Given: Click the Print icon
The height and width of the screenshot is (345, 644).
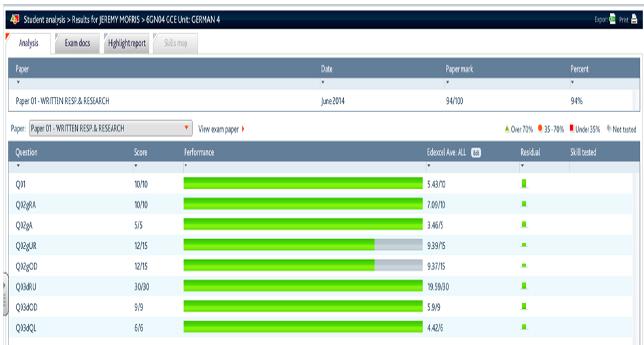Looking at the screenshot, I should point(633,20).
